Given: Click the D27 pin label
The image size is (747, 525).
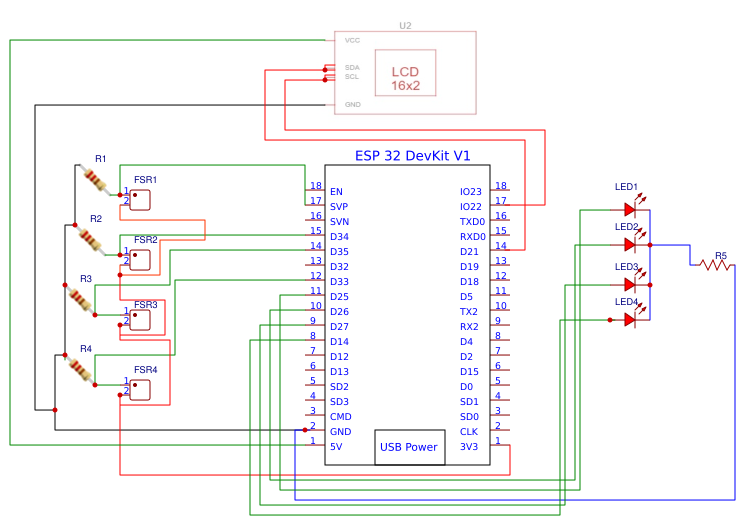Looking at the screenshot, I should point(339,327).
